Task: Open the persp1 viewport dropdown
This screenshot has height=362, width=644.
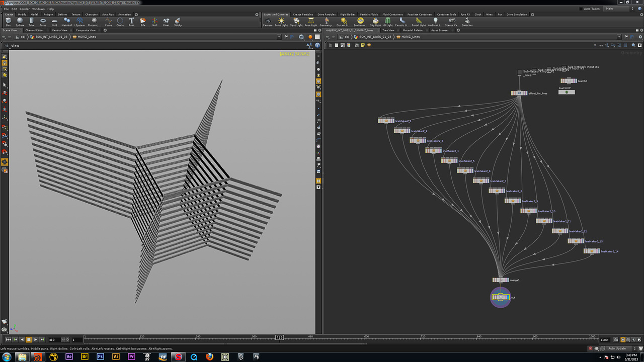Action: pyautogui.click(x=287, y=54)
